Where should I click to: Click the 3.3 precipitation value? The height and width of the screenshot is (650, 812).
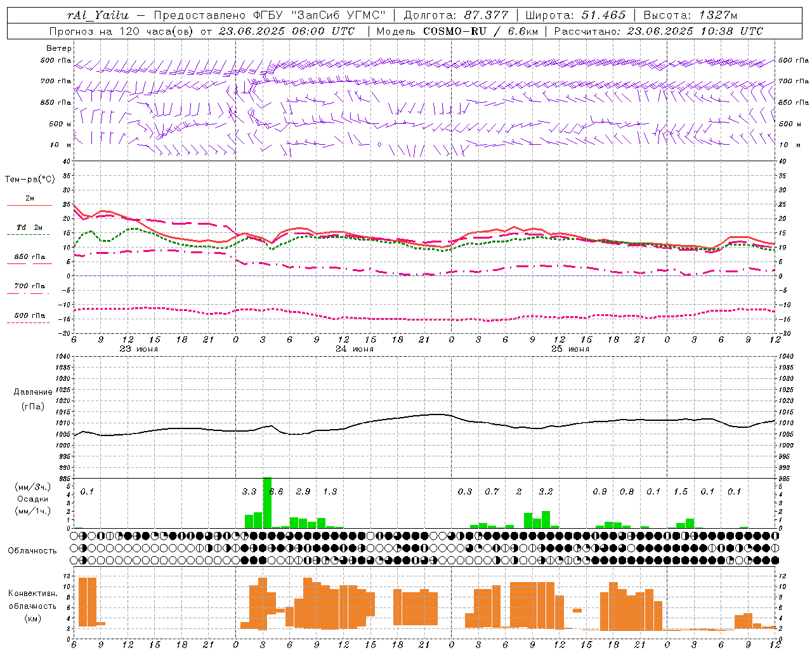249,491
